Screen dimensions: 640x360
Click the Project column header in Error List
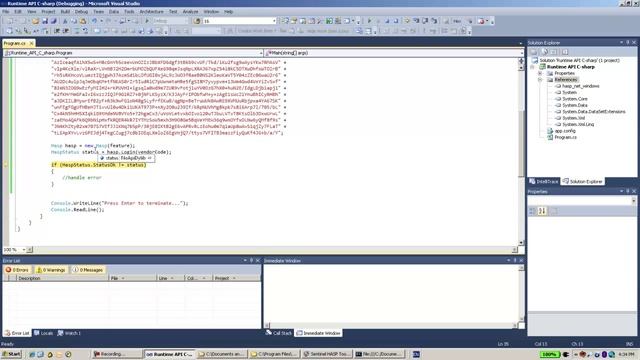pos(236,278)
